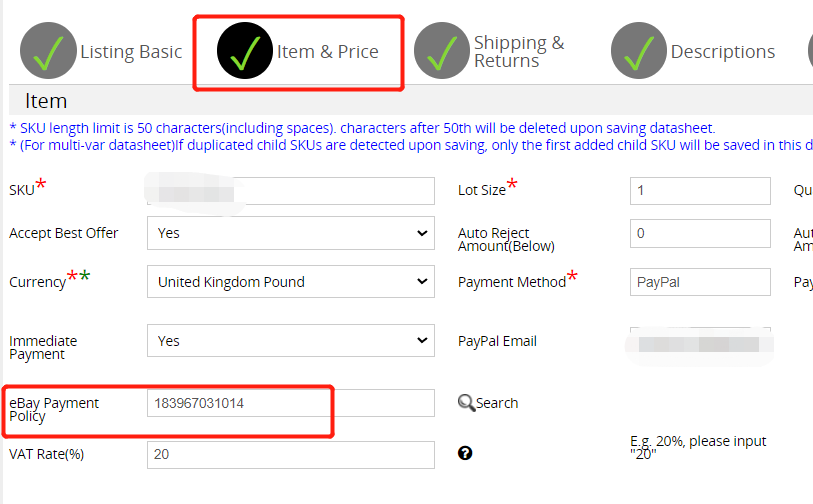Click the magnifier Search icon for payment policy

(466, 403)
